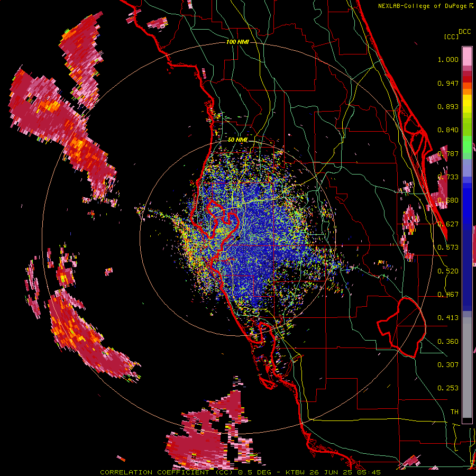This screenshot has height=476, width=476.
Task: Click the DCC product label above the scale
Action: point(464,32)
